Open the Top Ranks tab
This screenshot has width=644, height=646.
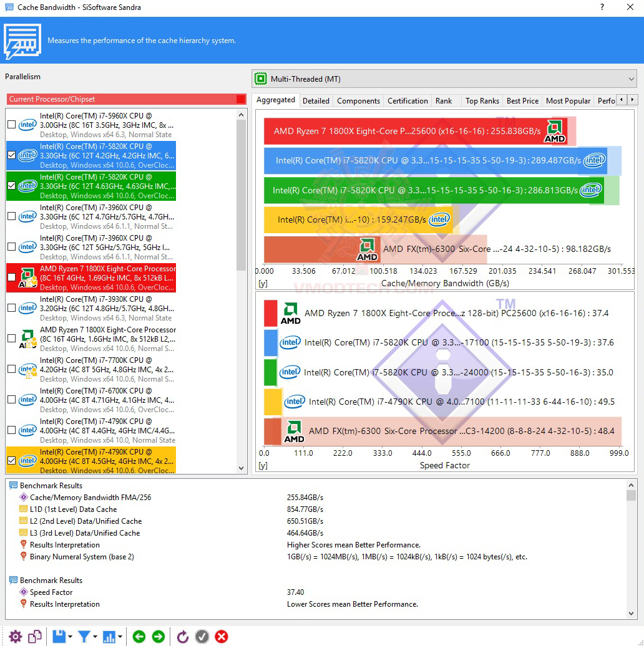[482, 101]
